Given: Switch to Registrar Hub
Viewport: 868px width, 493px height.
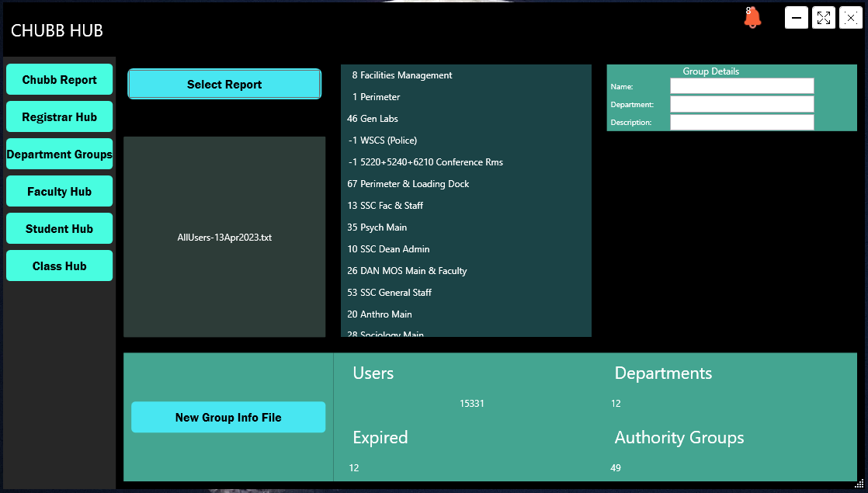Looking at the screenshot, I should coord(60,117).
